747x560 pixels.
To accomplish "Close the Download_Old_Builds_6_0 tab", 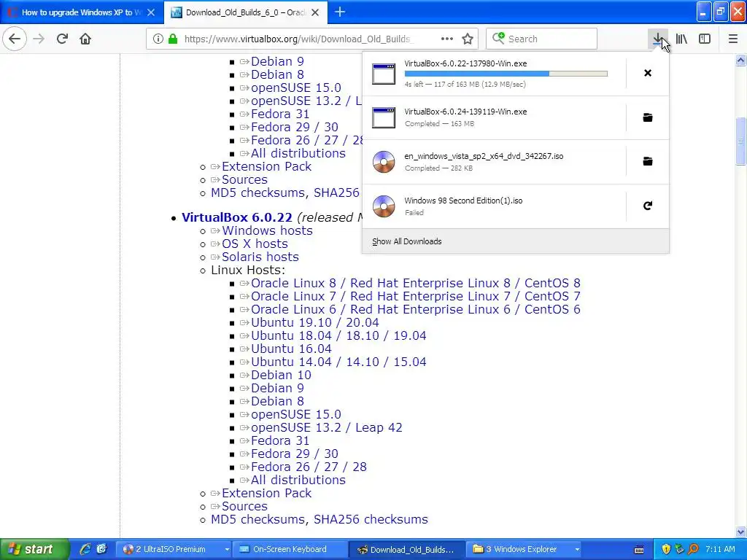I will tap(315, 12).
